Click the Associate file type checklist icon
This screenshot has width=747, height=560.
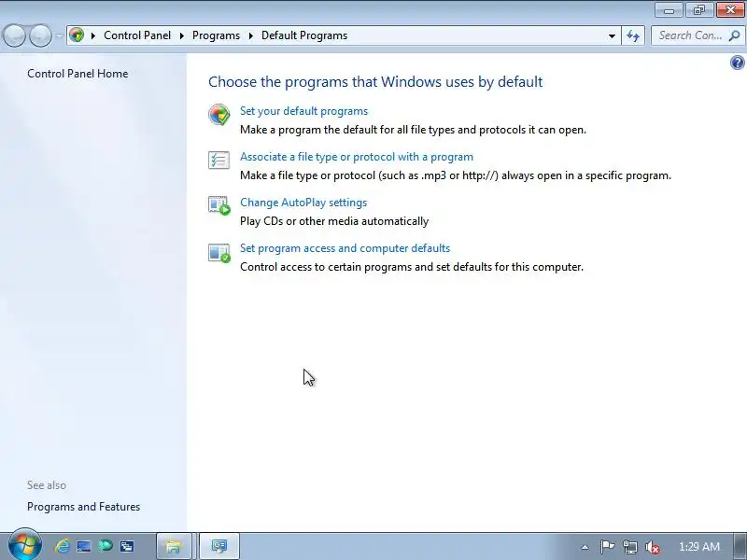click(x=219, y=160)
